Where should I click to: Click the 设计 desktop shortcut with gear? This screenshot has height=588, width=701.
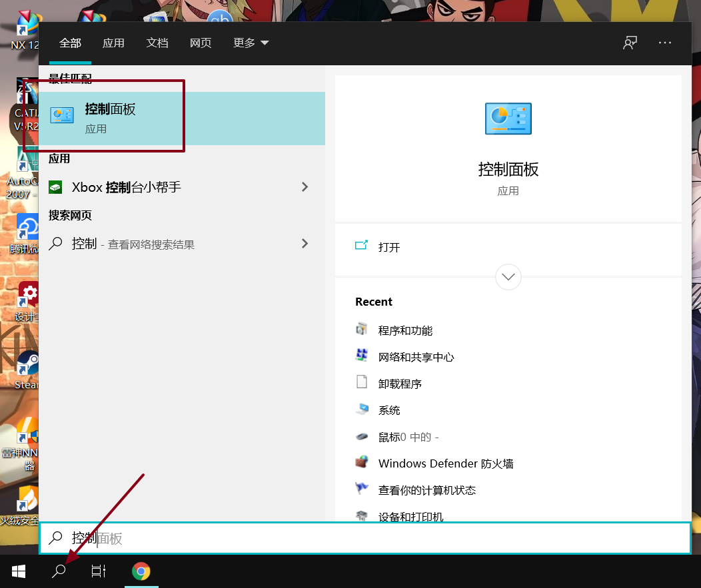coord(27,302)
